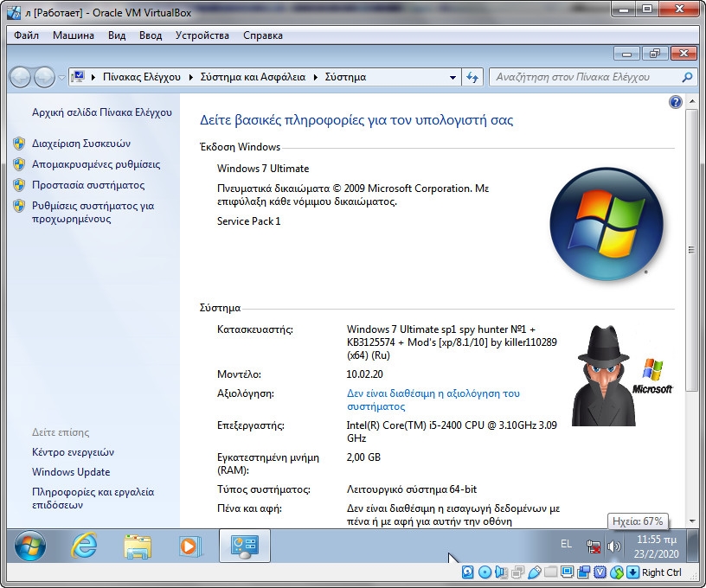
Task: Click the network tray icon with red X
Action: coord(594,546)
